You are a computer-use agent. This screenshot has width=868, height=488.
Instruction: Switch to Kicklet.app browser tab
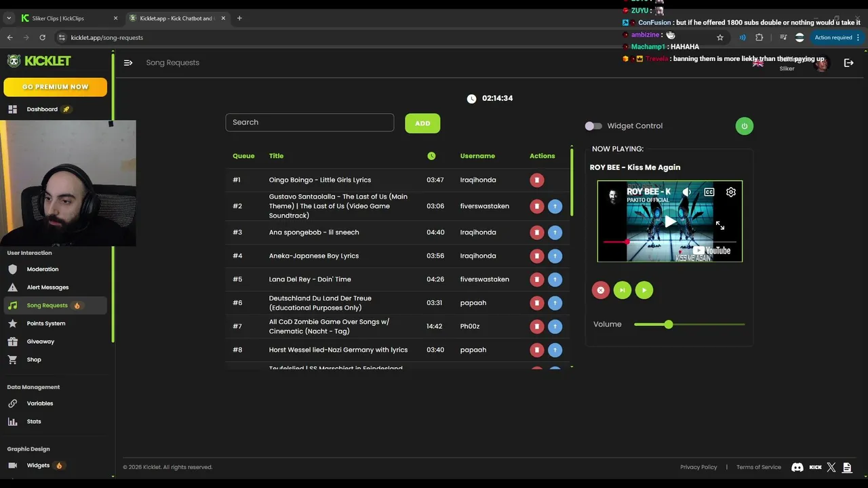point(178,18)
